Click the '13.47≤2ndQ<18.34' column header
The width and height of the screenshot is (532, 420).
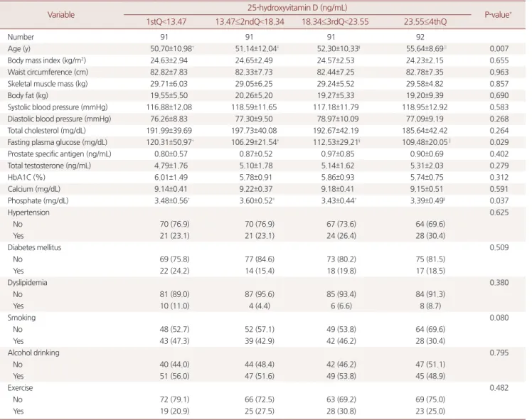pyautogui.click(x=250, y=22)
